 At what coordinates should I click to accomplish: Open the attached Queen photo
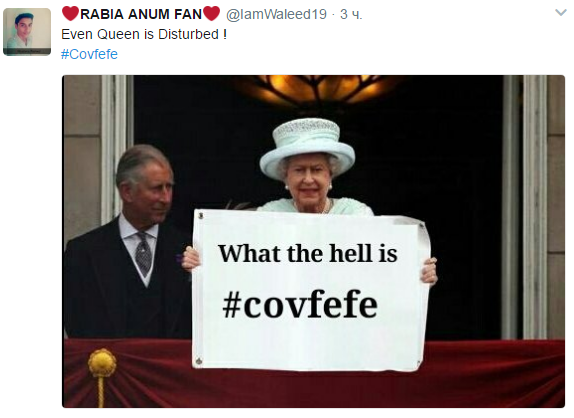click(x=313, y=241)
